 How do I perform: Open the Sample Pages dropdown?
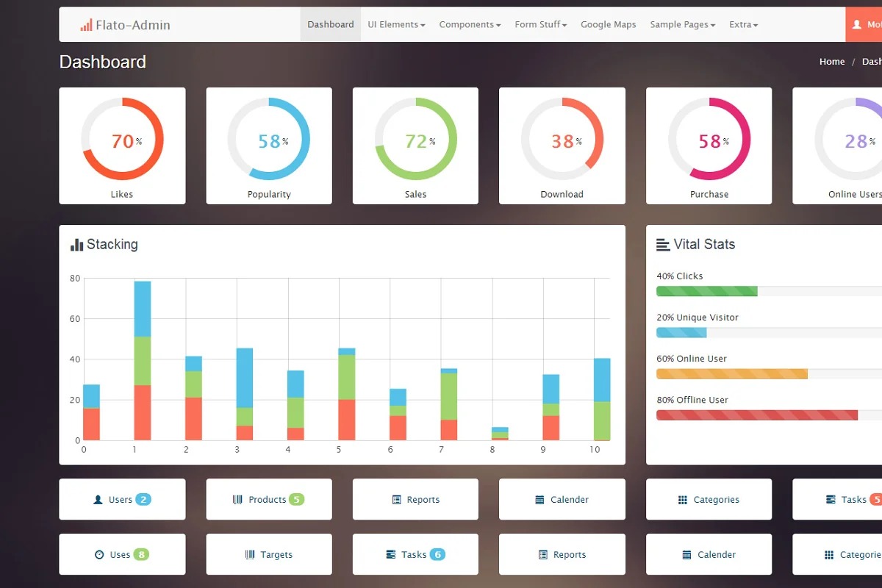coord(682,25)
